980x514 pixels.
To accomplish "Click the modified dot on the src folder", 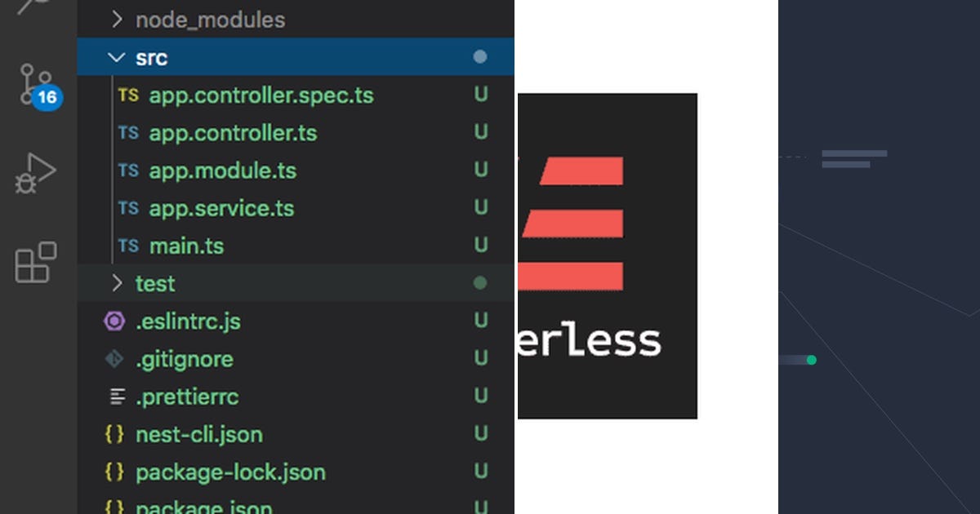I will [x=480, y=57].
